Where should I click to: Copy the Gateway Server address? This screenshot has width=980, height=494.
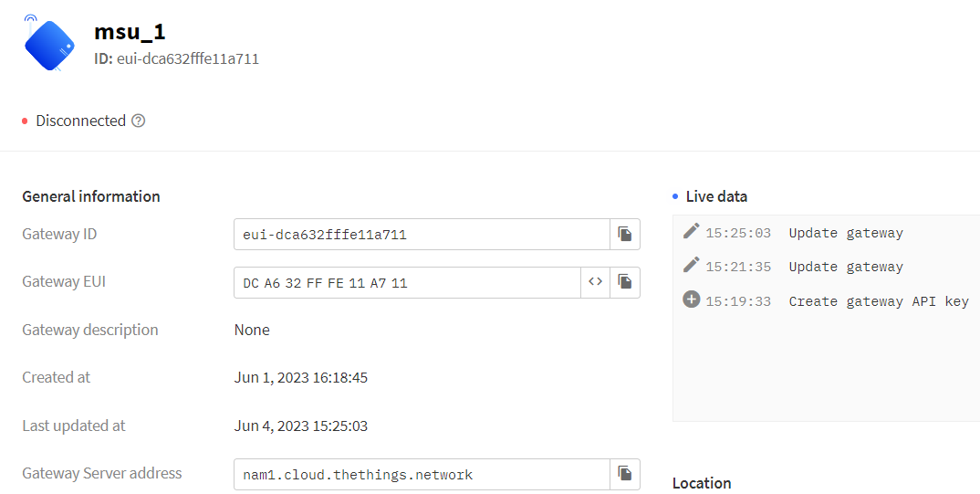tap(625, 473)
